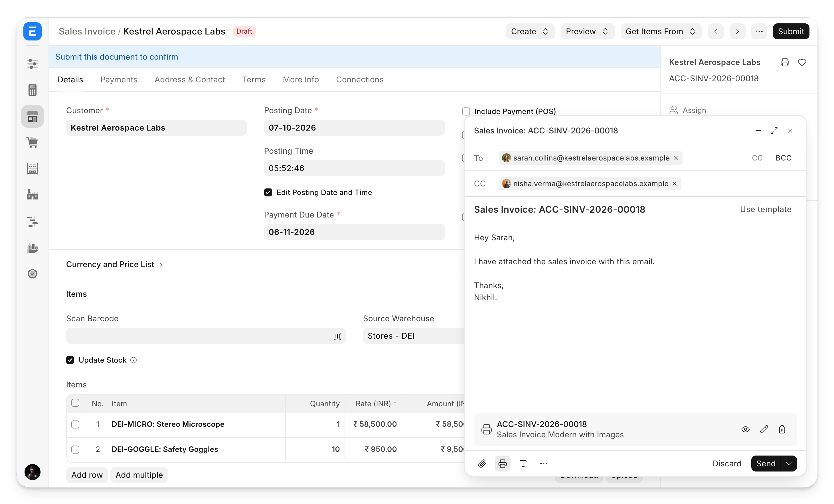
Task: Open the Customer Kestrel Aerospace Labs field
Action: 156,127
